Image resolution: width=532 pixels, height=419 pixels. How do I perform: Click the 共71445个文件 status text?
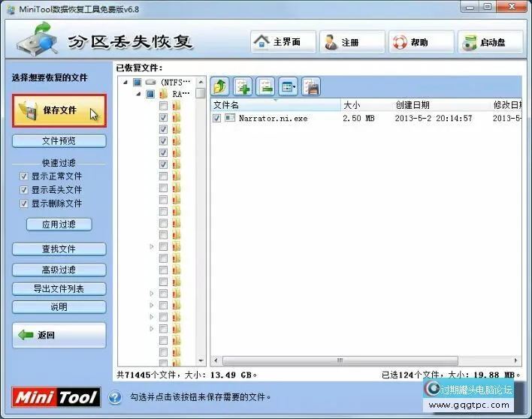click(146, 375)
